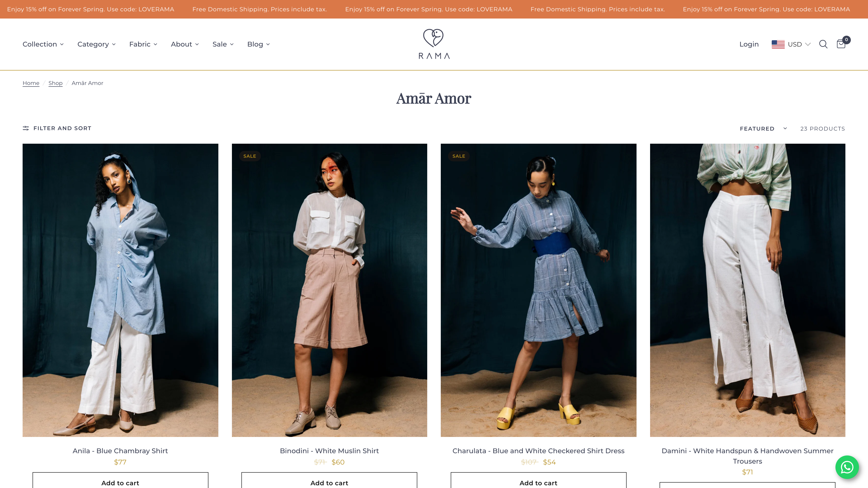Click the WhatsApp chat bubble icon
Screen dimensions: 868x488
(x=847, y=467)
